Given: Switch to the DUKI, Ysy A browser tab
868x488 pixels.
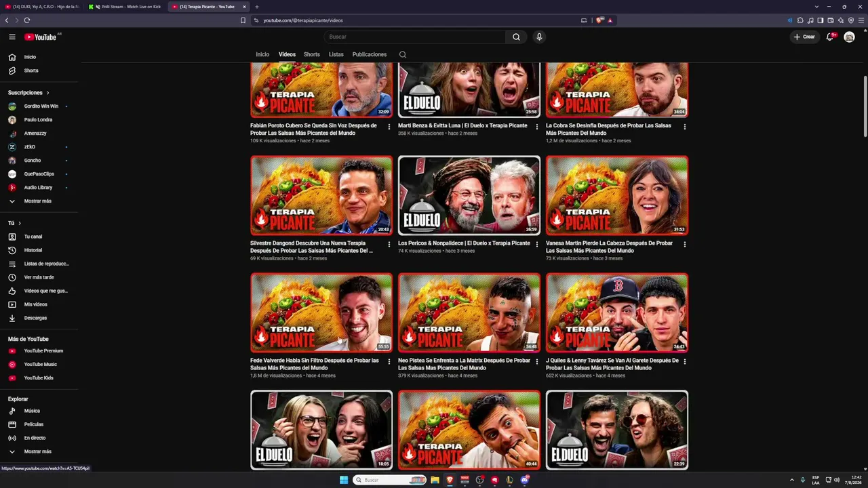Looking at the screenshot, I should pyautogui.click(x=42, y=7).
